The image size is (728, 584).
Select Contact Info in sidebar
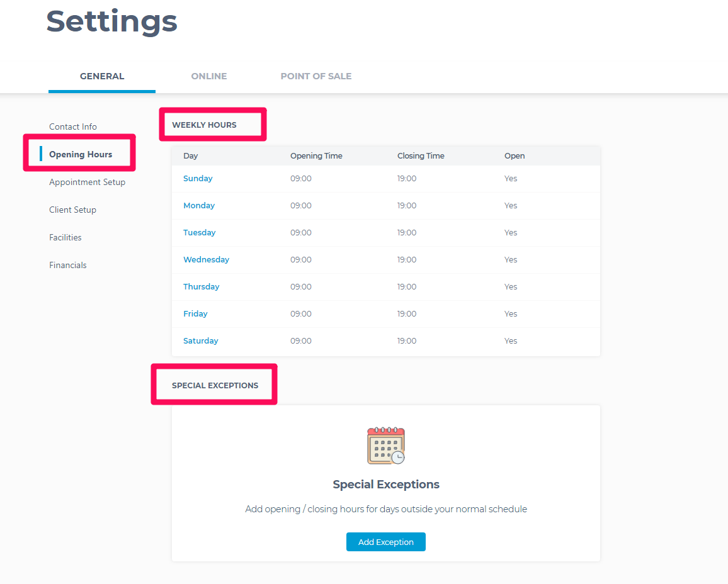[73, 126]
